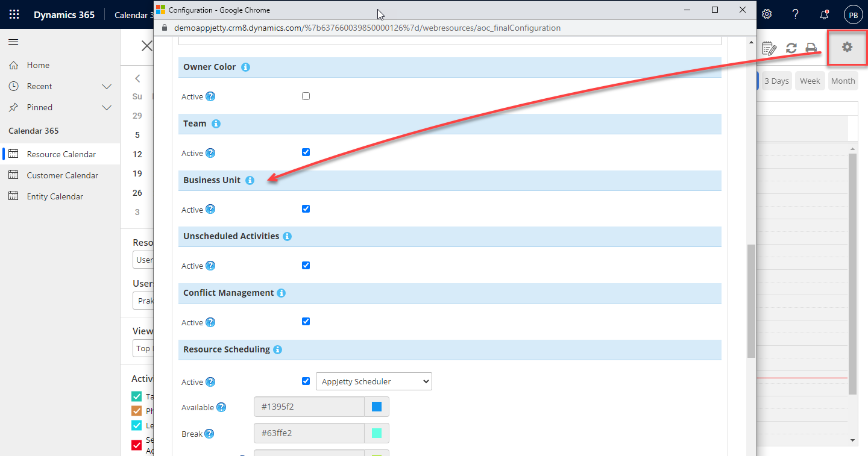
Task: Open Customer Calendar in the sidebar
Action: tap(62, 175)
